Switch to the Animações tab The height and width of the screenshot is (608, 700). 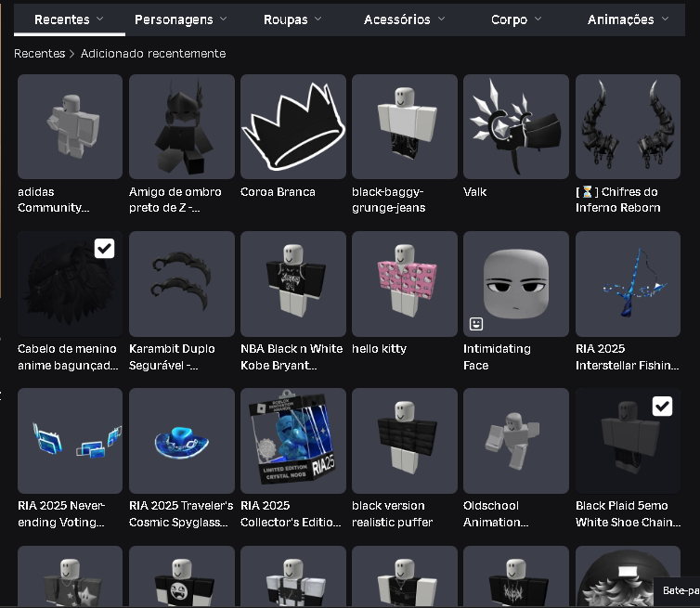point(627,19)
